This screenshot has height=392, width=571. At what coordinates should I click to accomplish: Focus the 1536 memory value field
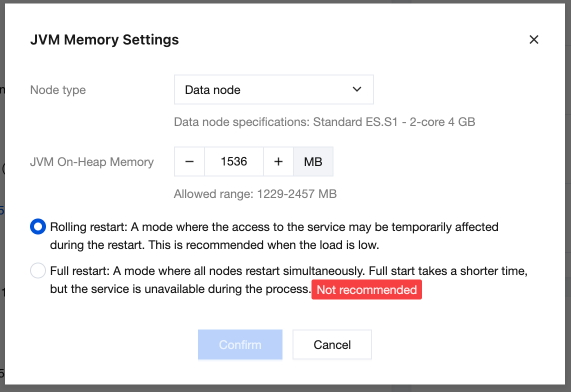click(234, 161)
